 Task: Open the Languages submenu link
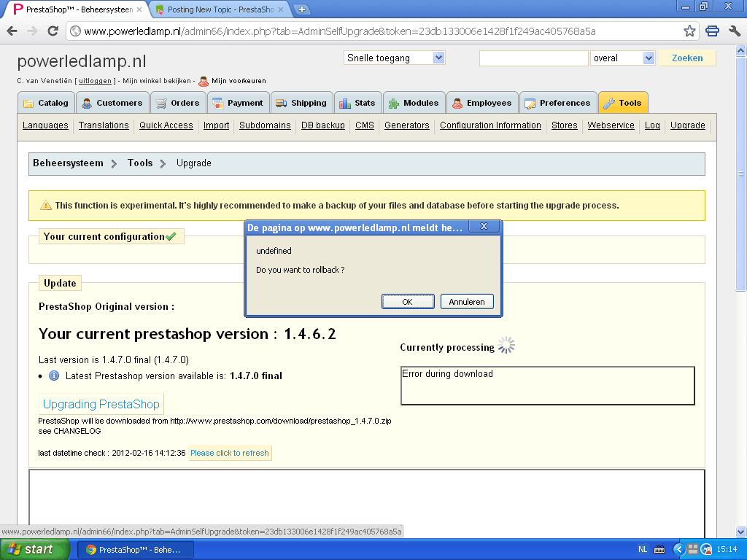point(45,125)
